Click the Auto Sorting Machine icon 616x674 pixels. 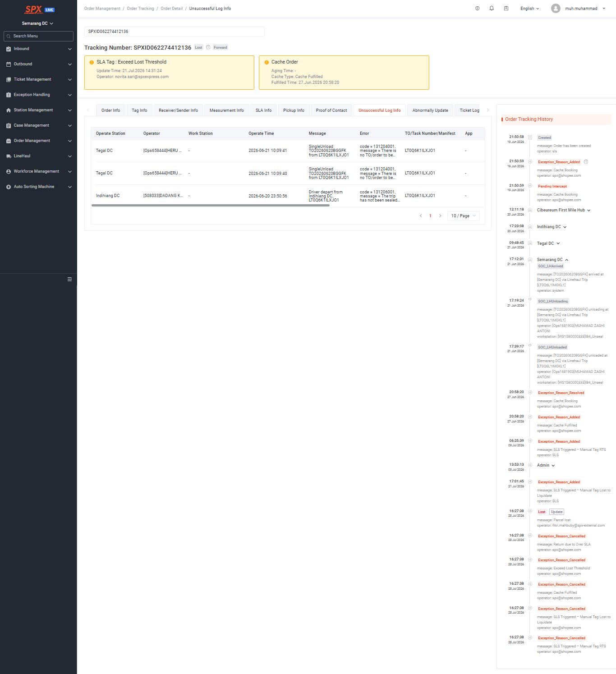coord(9,187)
